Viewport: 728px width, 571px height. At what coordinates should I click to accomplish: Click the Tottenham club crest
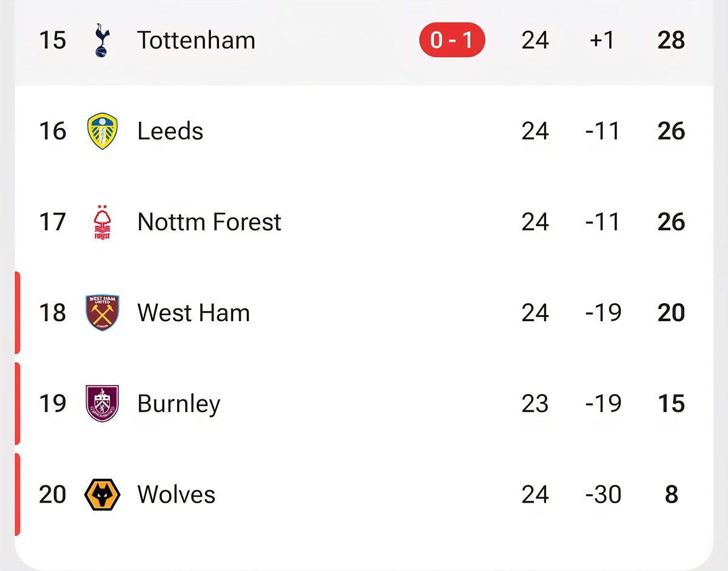point(102,40)
